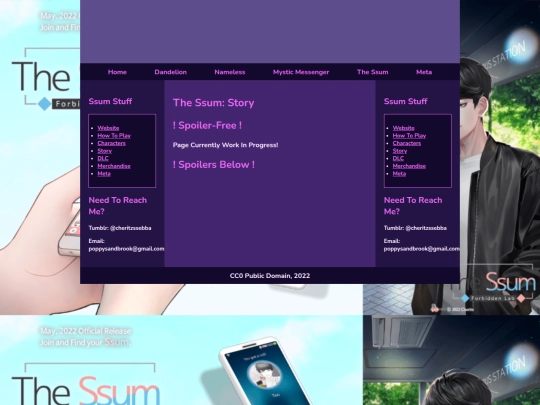Screen dimensions: 540x405
Task: Open The Ssum nav item
Action: (x=373, y=72)
